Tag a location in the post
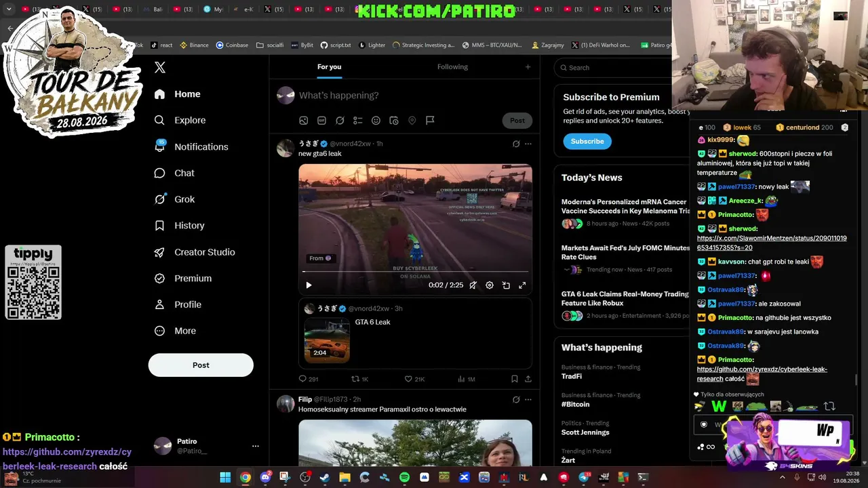Image resolution: width=868 pixels, height=488 pixels. pos(412,121)
